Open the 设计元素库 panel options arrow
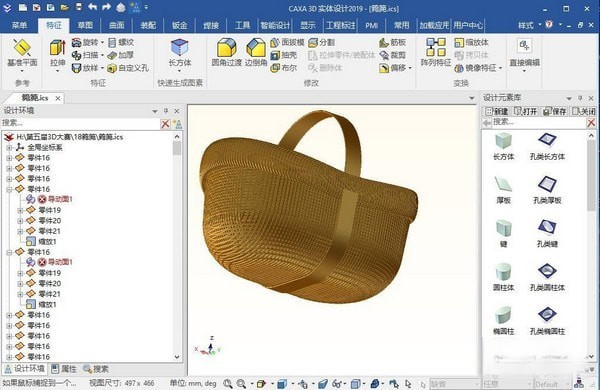Screen dimensions: 600x390 (569, 98)
